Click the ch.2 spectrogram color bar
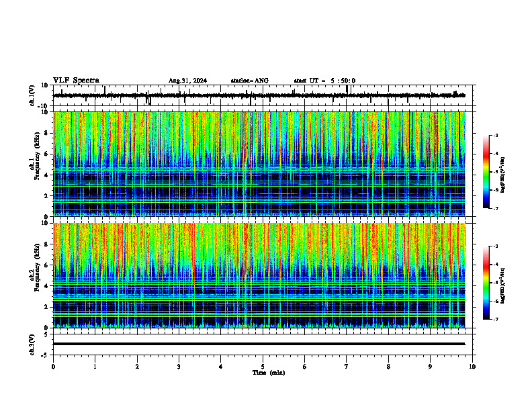The width and height of the screenshot is (532, 411). click(x=486, y=283)
